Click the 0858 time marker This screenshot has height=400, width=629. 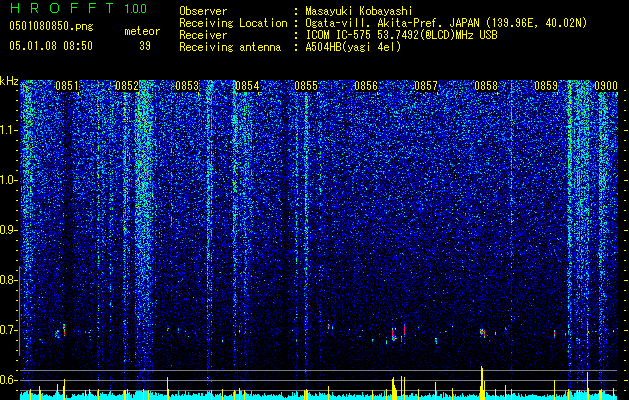(x=486, y=86)
